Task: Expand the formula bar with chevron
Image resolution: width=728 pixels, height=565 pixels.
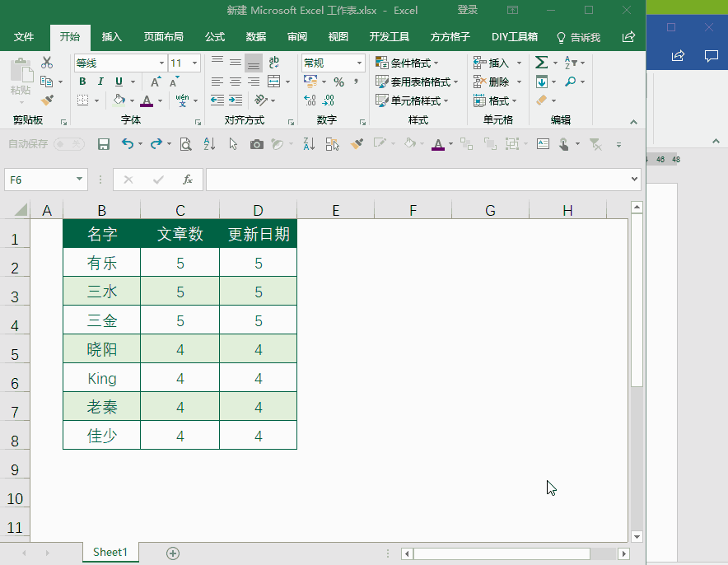Action: click(634, 180)
